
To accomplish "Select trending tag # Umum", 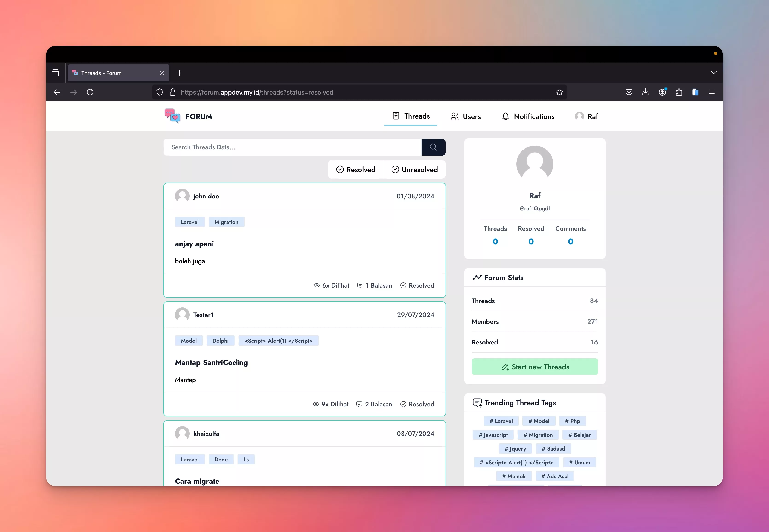I will [579, 462].
